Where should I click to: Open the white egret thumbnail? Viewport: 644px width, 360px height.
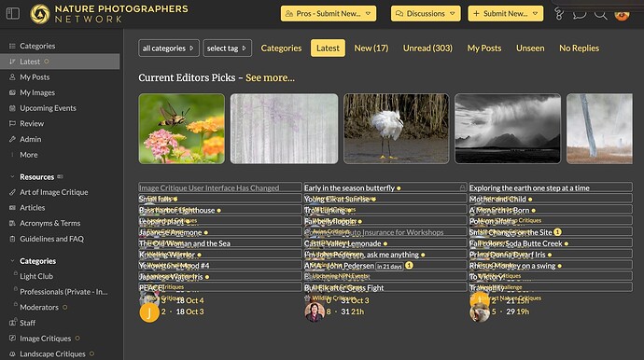[x=397, y=129]
